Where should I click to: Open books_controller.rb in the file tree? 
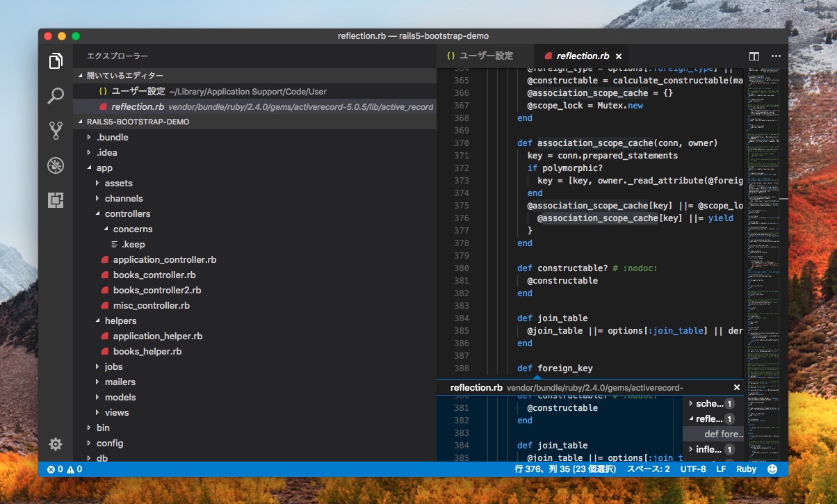point(154,275)
